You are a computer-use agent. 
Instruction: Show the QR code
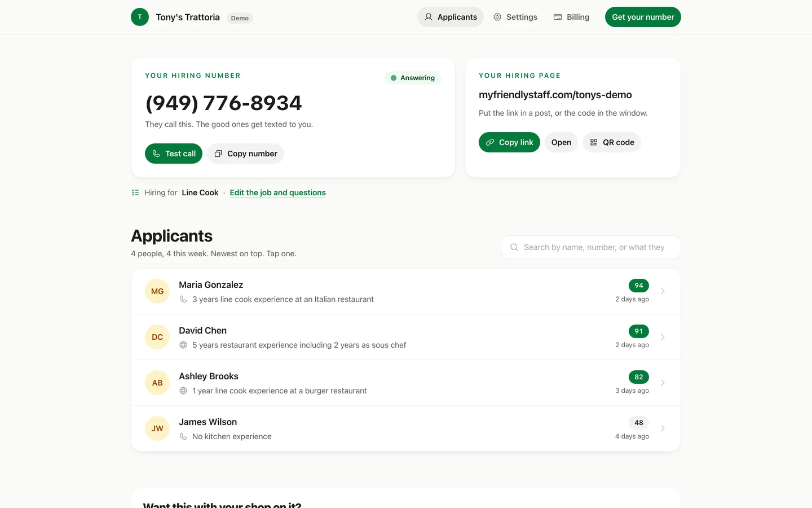click(612, 142)
